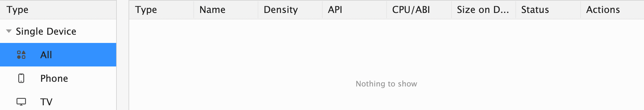
Task: Click the Phone device icon
Action: click(21, 78)
